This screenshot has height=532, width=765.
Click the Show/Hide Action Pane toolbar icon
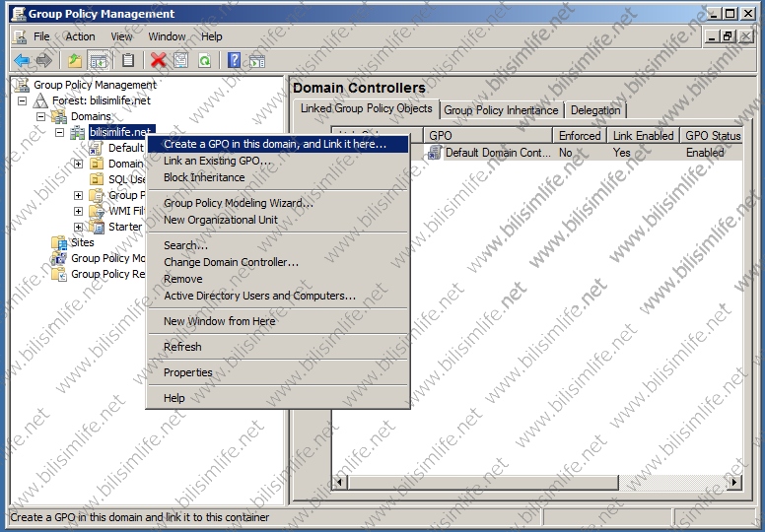click(x=257, y=60)
